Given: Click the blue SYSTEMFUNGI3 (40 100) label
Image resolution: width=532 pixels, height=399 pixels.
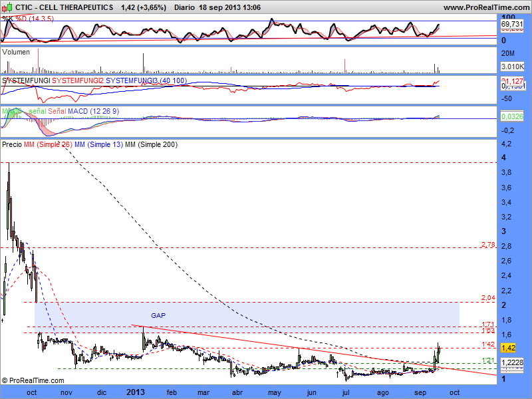Looking at the screenshot, I should point(146,80).
